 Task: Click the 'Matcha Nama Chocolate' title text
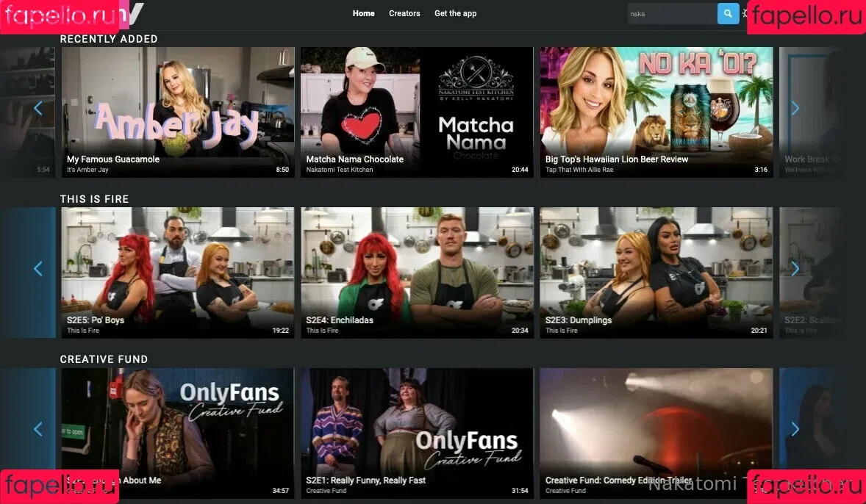[x=354, y=159]
